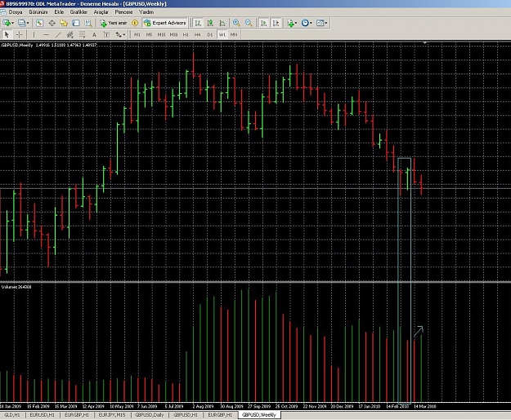Switch timeframe to H4
511x420 pixels.
(x=198, y=34)
